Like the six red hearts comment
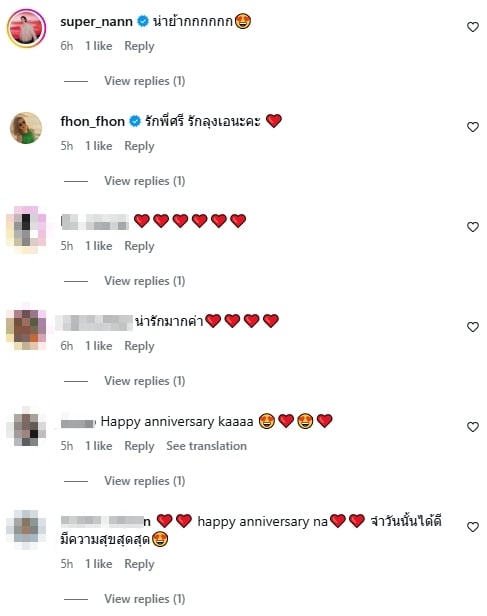487x616 pixels. tap(473, 227)
